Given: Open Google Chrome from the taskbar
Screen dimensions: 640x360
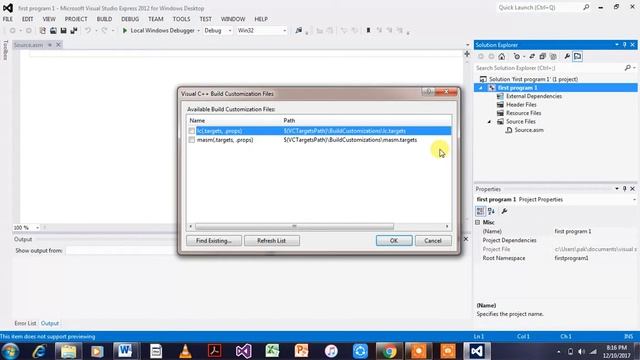Looking at the screenshot, I should pos(389,351).
